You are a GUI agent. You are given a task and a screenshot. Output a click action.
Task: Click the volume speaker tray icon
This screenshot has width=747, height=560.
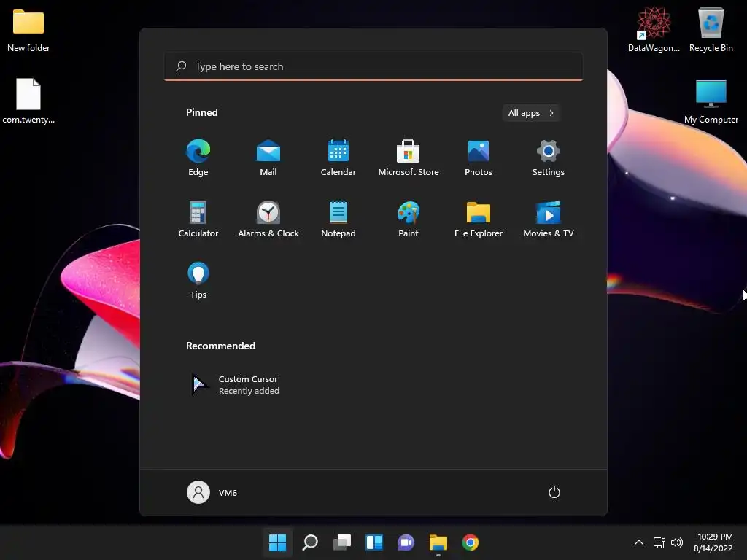676,542
